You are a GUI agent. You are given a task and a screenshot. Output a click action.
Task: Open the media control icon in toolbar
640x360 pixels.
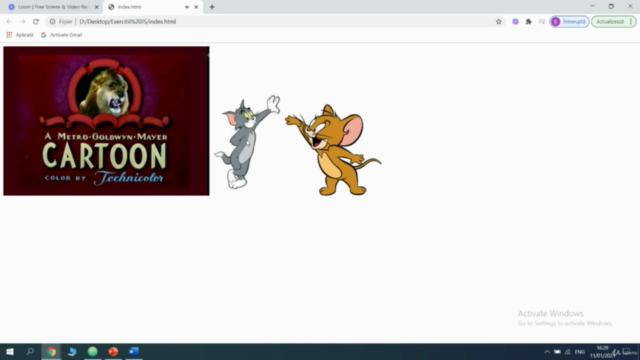tap(542, 22)
